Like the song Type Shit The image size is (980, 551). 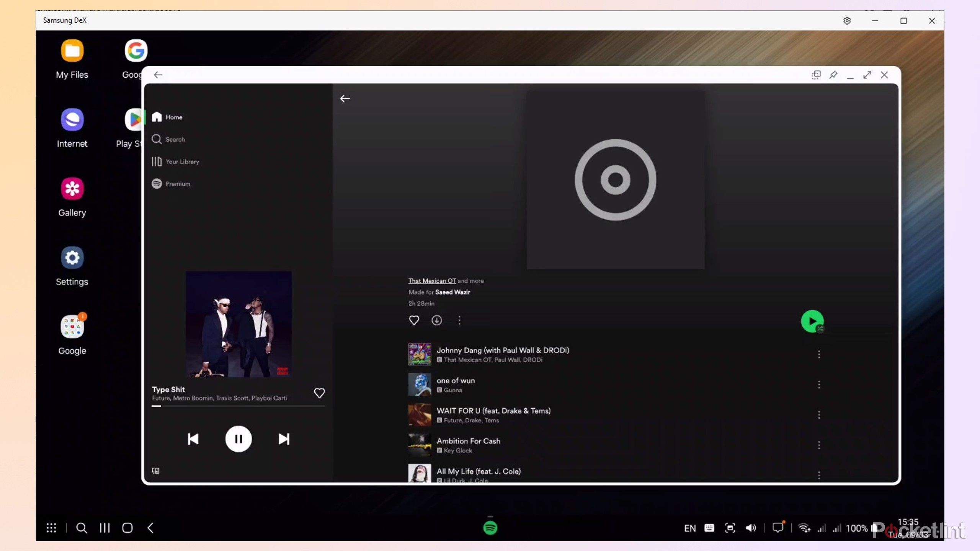pos(319,393)
